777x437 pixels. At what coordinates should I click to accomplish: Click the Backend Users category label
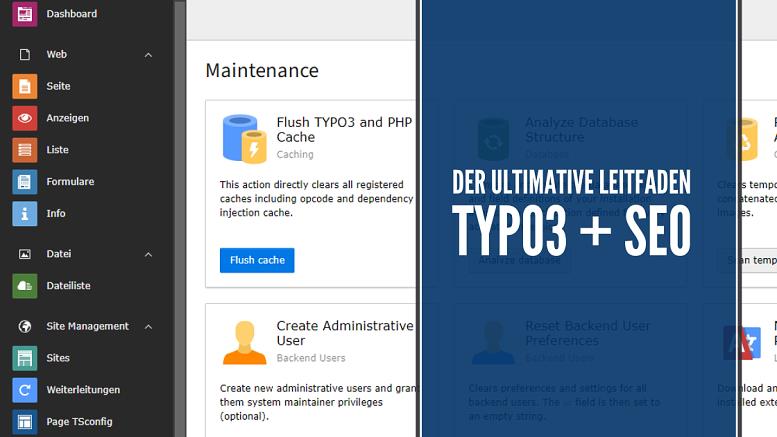(x=311, y=358)
